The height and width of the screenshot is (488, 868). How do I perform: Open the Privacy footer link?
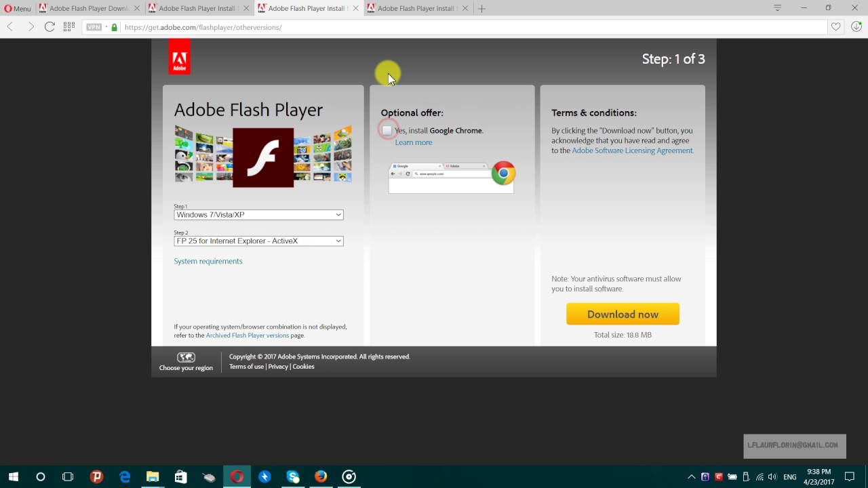pyautogui.click(x=278, y=367)
